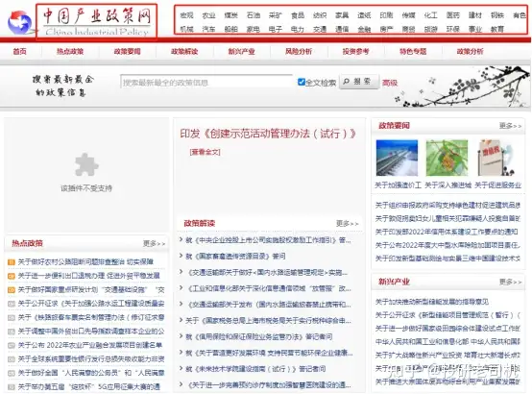Click arrow bullet before 国内水路运输管理规定 item
Screen dimensions: 532x394
pyautogui.click(x=181, y=272)
